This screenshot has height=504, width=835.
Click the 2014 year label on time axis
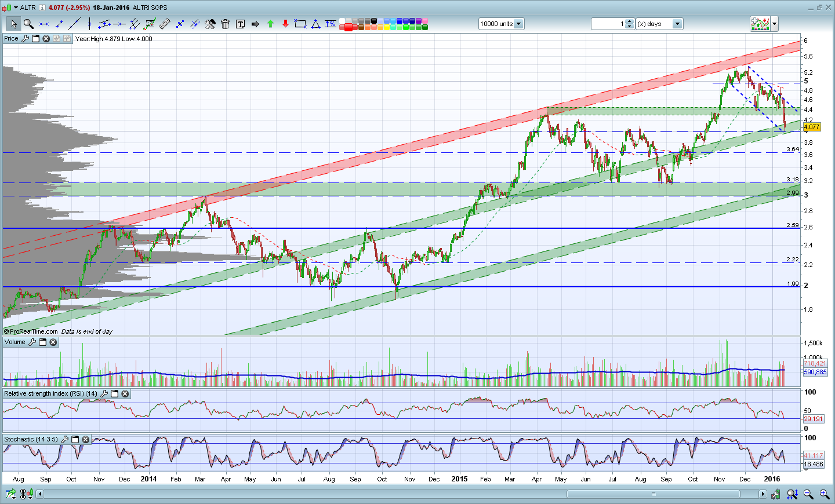[148, 479]
